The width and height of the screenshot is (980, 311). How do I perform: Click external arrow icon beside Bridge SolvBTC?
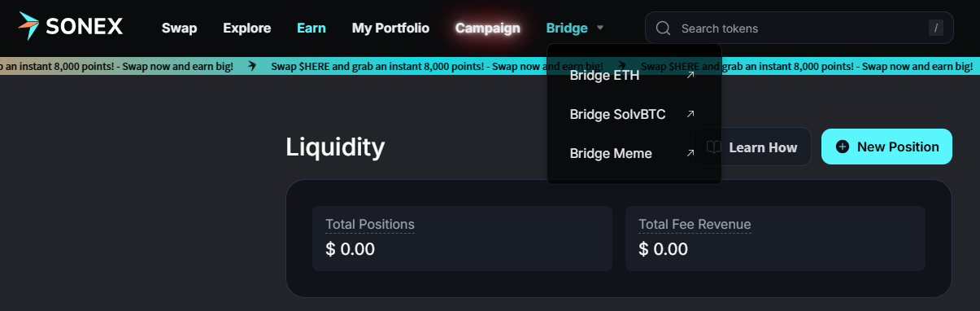click(690, 114)
